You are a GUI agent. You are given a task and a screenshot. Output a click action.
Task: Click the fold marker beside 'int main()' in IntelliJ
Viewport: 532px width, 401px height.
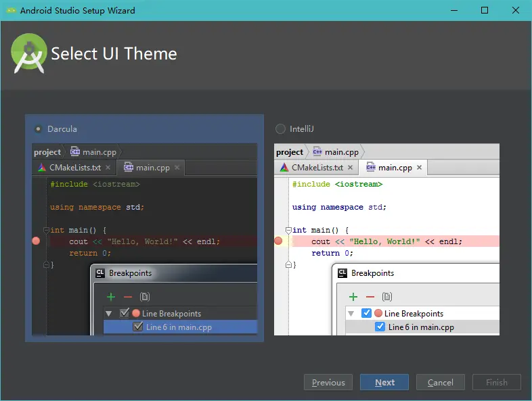[x=288, y=230]
